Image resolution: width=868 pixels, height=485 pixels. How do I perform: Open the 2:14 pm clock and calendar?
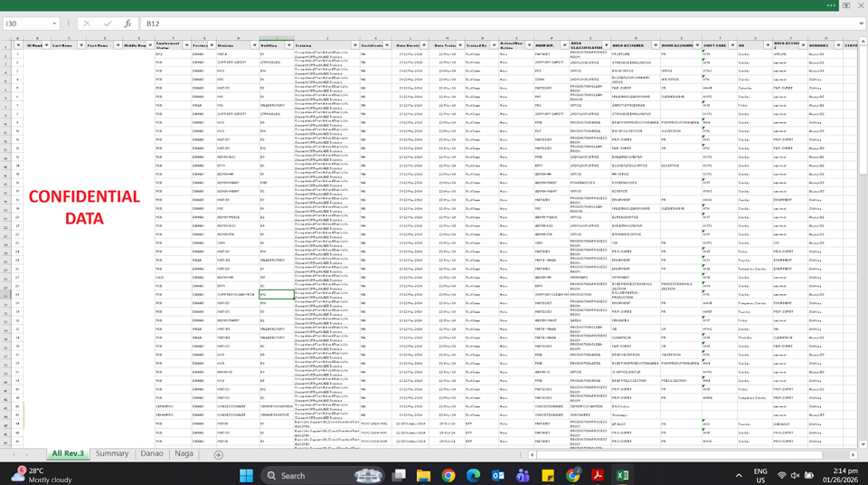tap(840, 475)
